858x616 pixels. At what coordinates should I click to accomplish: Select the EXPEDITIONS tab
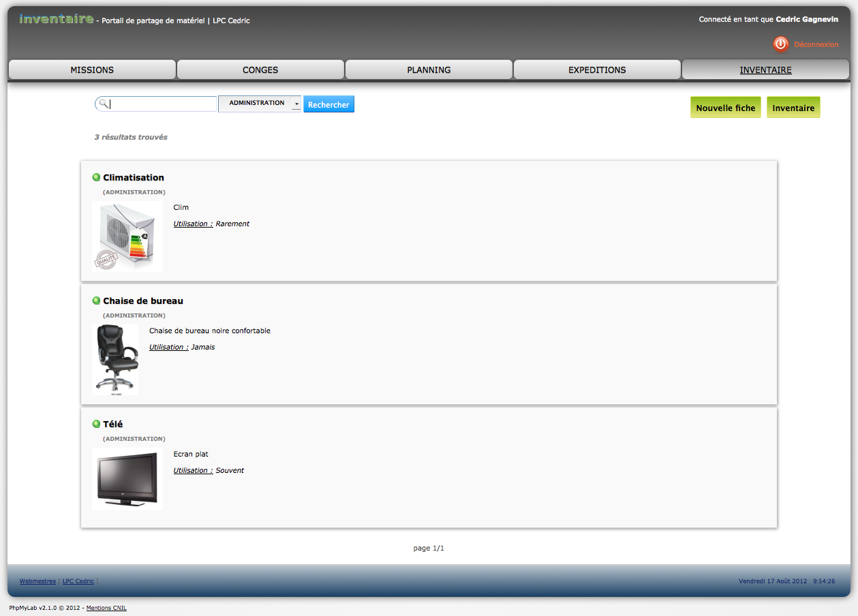[x=597, y=70]
